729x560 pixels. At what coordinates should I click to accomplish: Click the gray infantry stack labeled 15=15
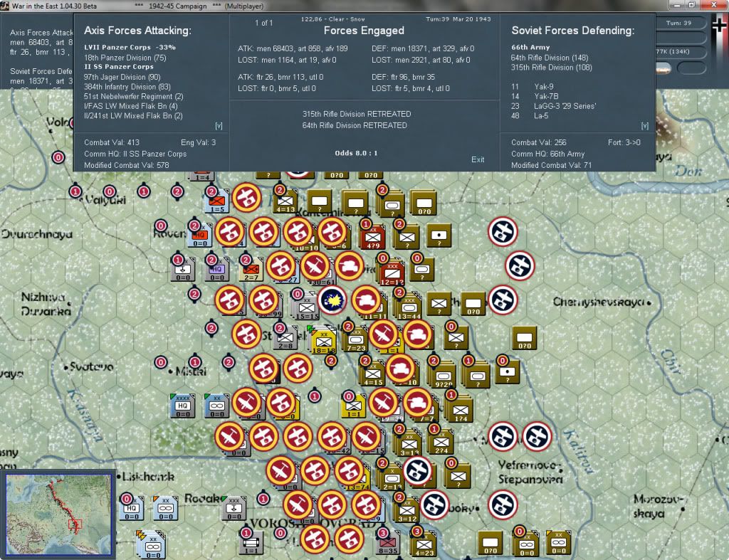point(306,307)
